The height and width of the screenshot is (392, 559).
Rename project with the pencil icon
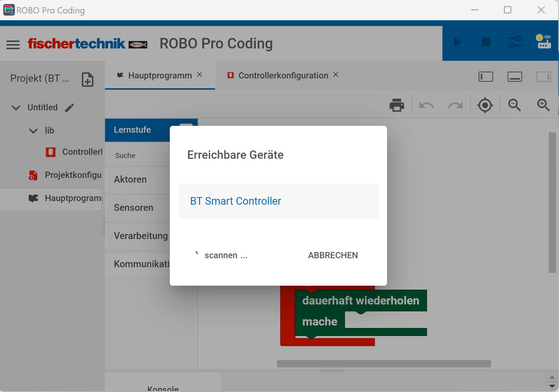pos(70,107)
